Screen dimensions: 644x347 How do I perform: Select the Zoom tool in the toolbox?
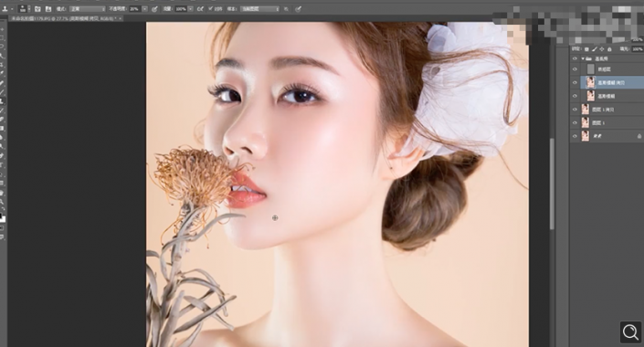3,202
